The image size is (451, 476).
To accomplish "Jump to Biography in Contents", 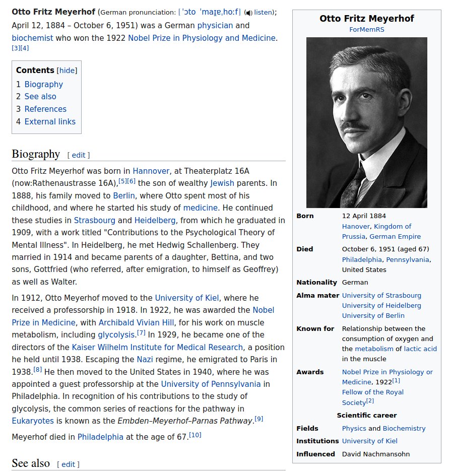I will 44,84.
